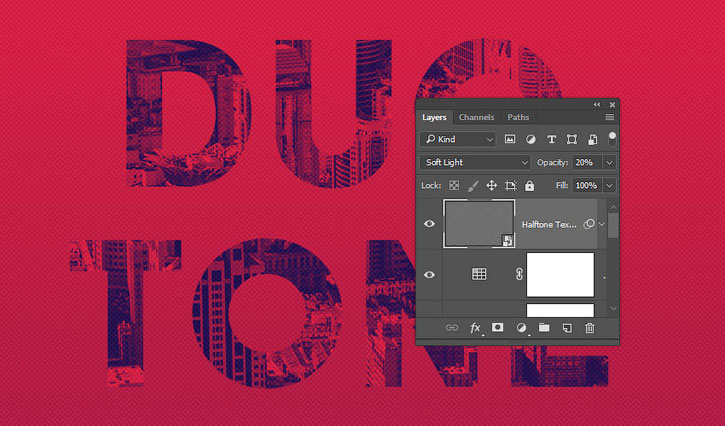Filter layers by pixel layer icon
Screen dimensions: 725x426
(510, 139)
